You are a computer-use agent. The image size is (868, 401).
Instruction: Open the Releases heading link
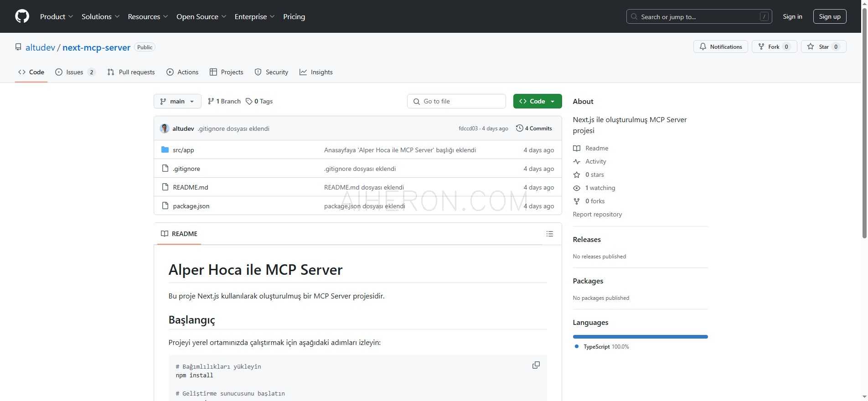click(587, 240)
